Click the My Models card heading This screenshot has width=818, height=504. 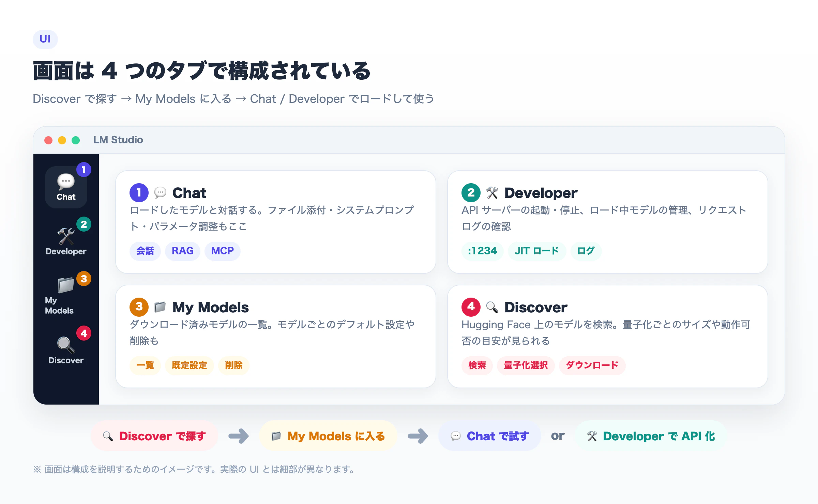pos(211,307)
